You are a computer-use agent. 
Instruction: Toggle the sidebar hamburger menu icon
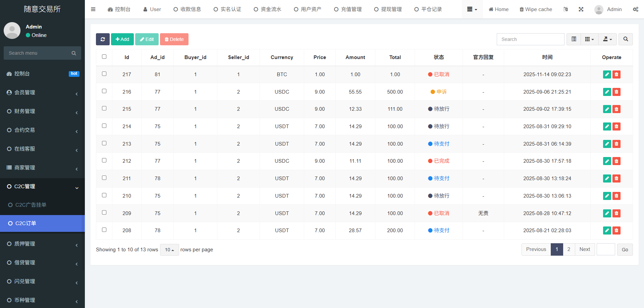tap(93, 9)
